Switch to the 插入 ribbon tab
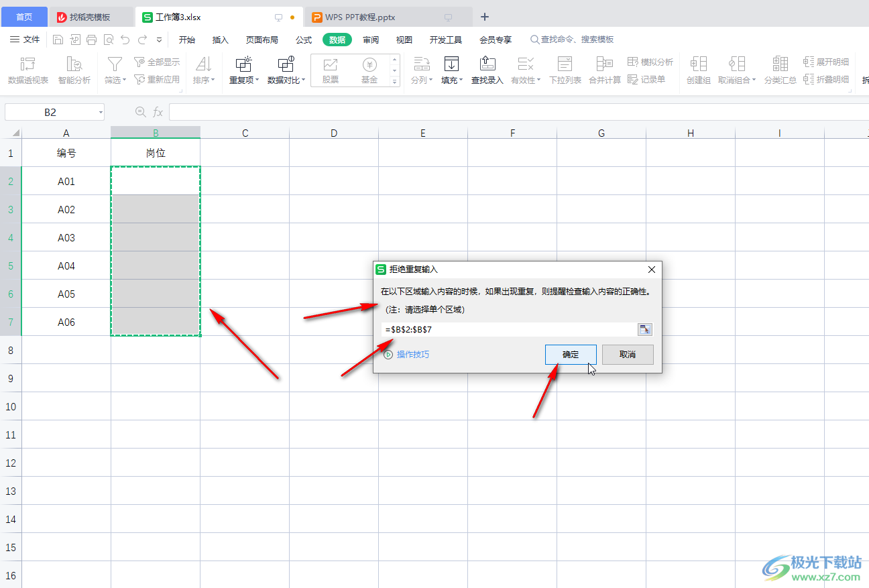The height and width of the screenshot is (588, 869). point(221,40)
